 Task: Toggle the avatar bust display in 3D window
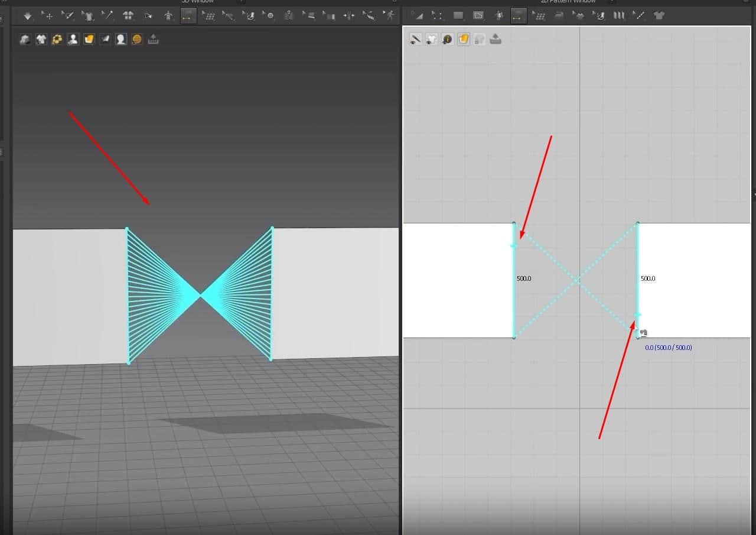coord(73,40)
